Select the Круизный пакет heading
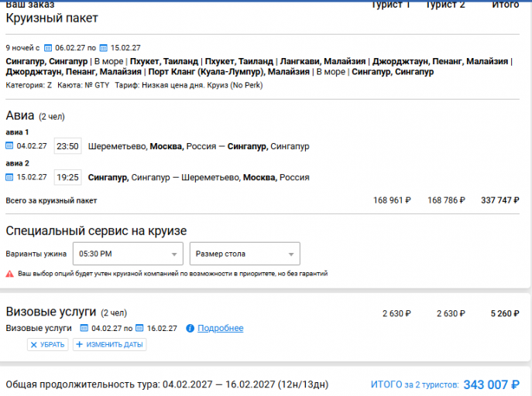 (52, 18)
